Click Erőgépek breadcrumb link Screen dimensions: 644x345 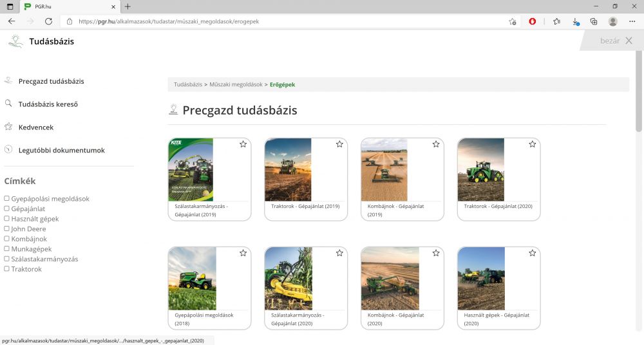tap(283, 84)
